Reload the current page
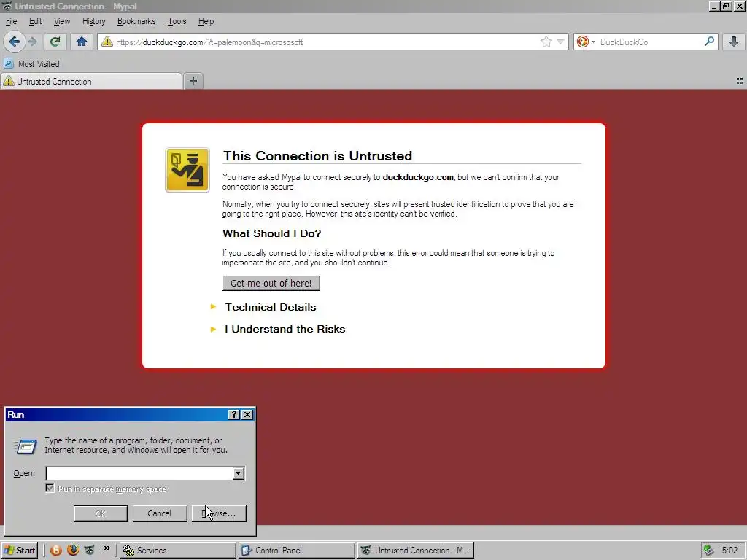Screen dimensions: 747x560 point(55,42)
